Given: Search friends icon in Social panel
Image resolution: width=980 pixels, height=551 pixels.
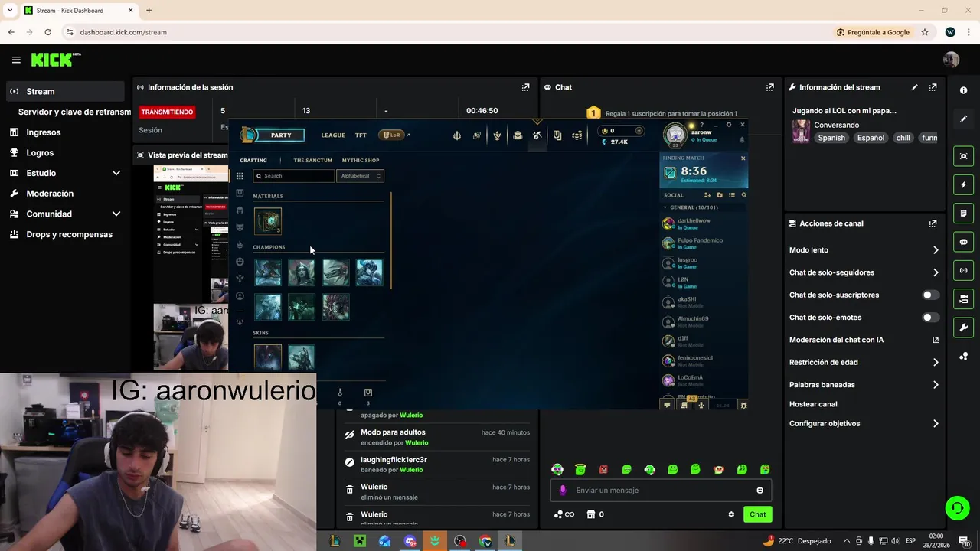Looking at the screenshot, I should coord(743,195).
